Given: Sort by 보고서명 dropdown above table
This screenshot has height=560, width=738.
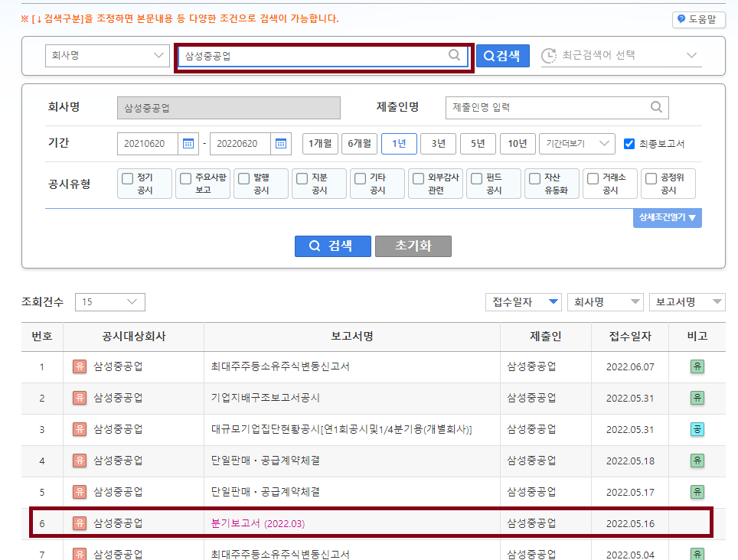Looking at the screenshot, I should point(687,302).
